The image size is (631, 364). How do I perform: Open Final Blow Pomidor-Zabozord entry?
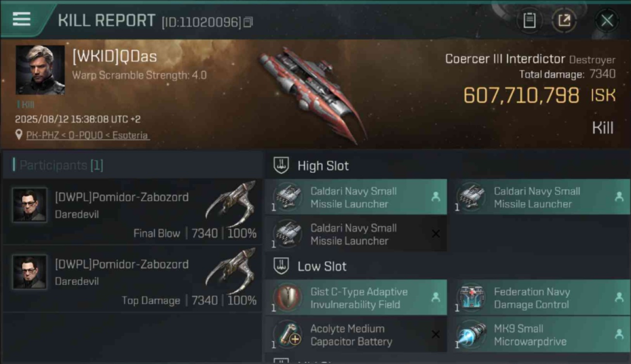tap(133, 211)
